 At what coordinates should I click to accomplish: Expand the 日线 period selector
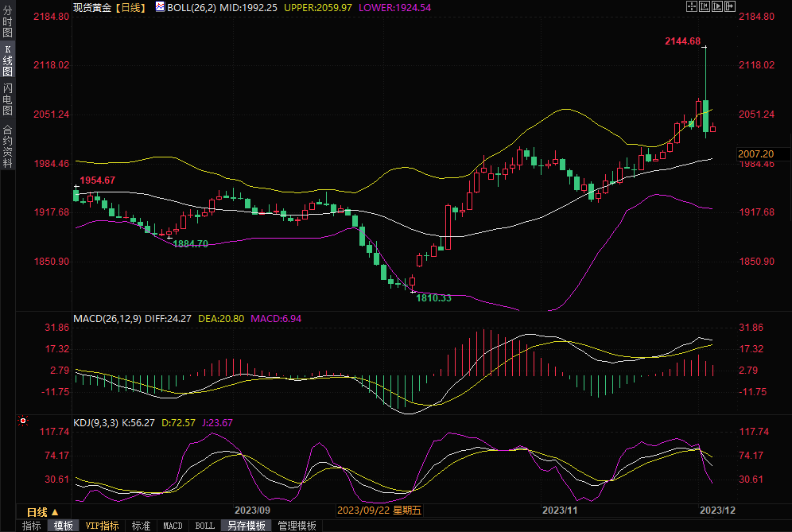pos(42,511)
